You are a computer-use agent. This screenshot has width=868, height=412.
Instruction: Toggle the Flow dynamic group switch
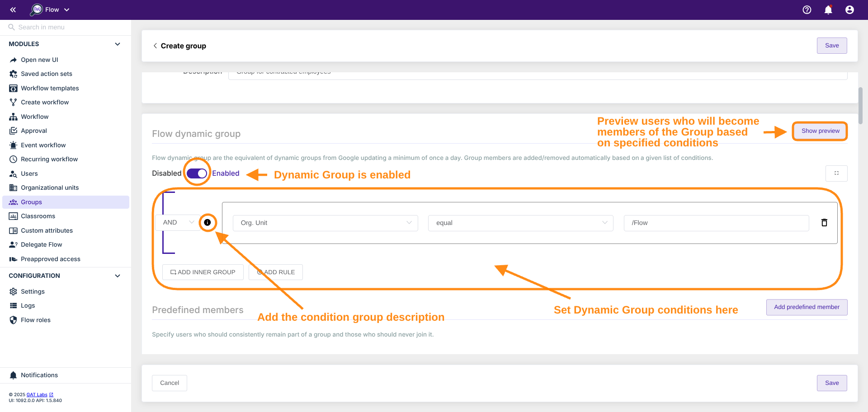point(197,173)
